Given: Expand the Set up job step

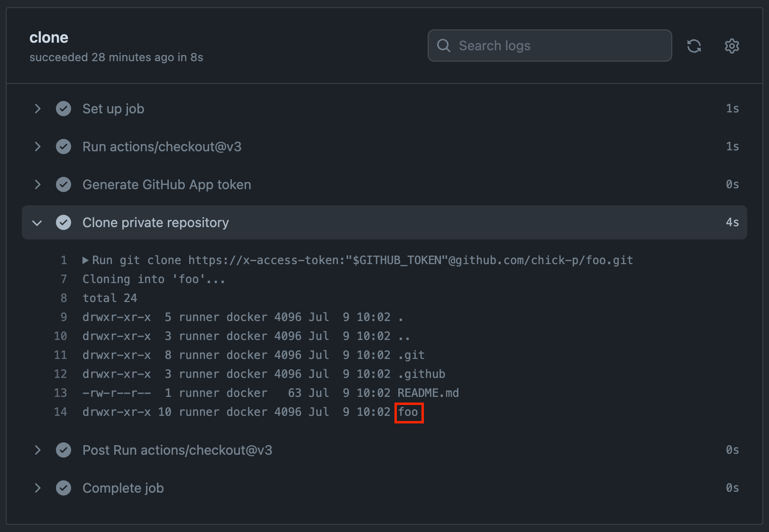Looking at the screenshot, I should pyautogui.click(x=37, y=109).
